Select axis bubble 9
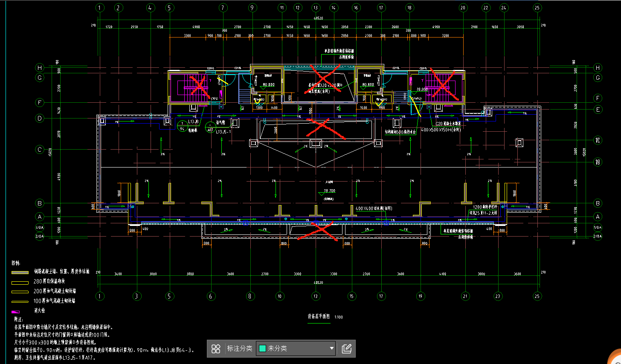Image resolution: width=621 pixels, height=364 pixels. 252,8
